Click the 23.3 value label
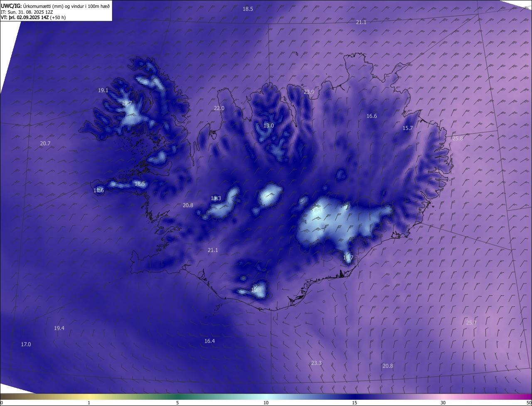 click(x=316, y=363)
